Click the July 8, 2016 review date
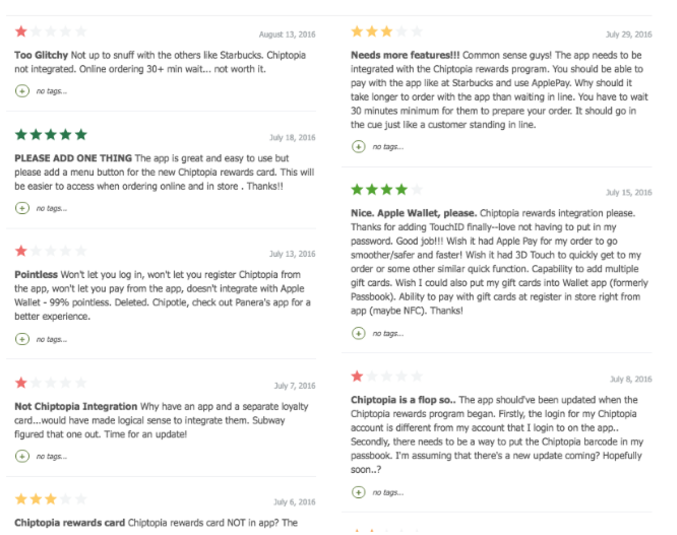Image resolution: width=677 pixels, height=535 pixels. coord(631,379)
